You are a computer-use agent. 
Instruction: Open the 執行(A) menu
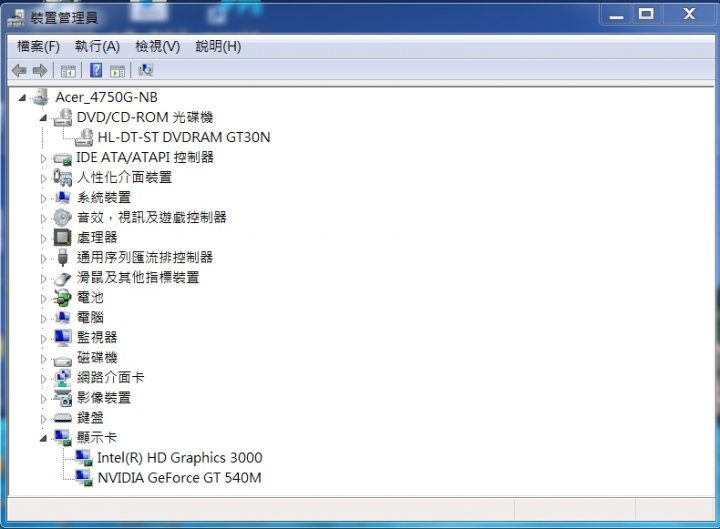tap(97, 46)
